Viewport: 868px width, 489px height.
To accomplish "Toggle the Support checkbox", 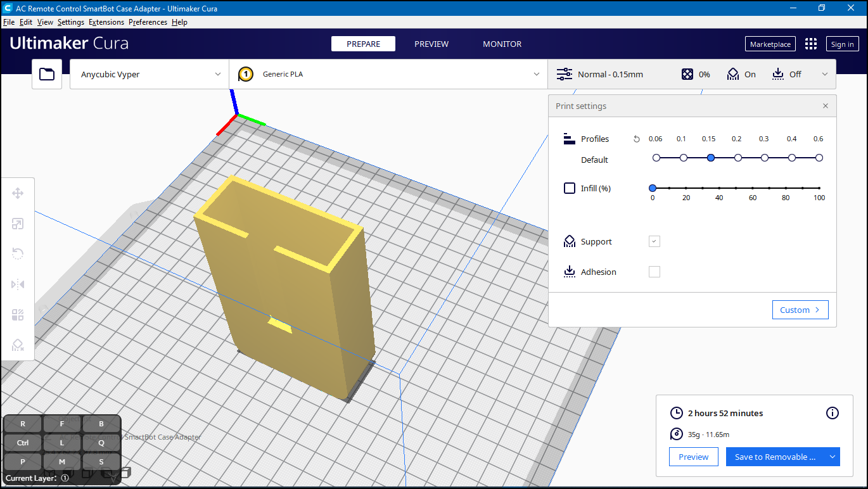I will (x=654, y=241).
